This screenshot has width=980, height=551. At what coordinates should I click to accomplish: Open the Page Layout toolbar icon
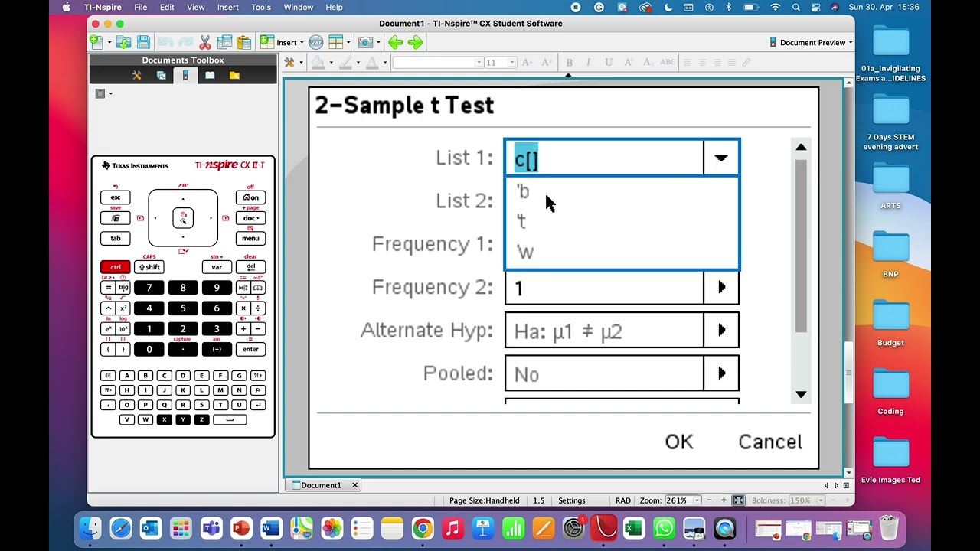click(x=336, y=42)
